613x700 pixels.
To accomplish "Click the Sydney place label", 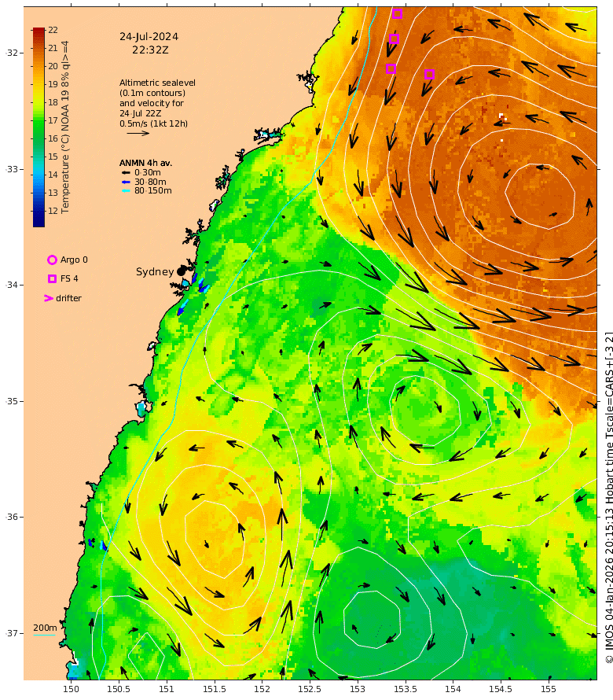I will pos(155,271).
